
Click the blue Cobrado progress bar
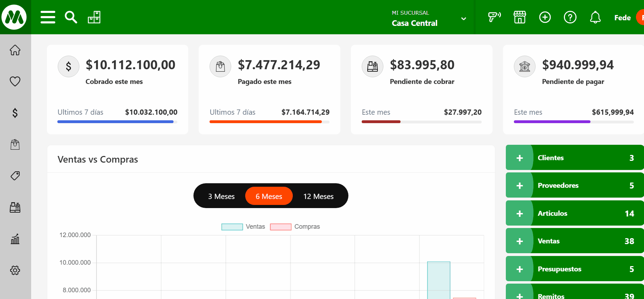(x=115, y=122)
